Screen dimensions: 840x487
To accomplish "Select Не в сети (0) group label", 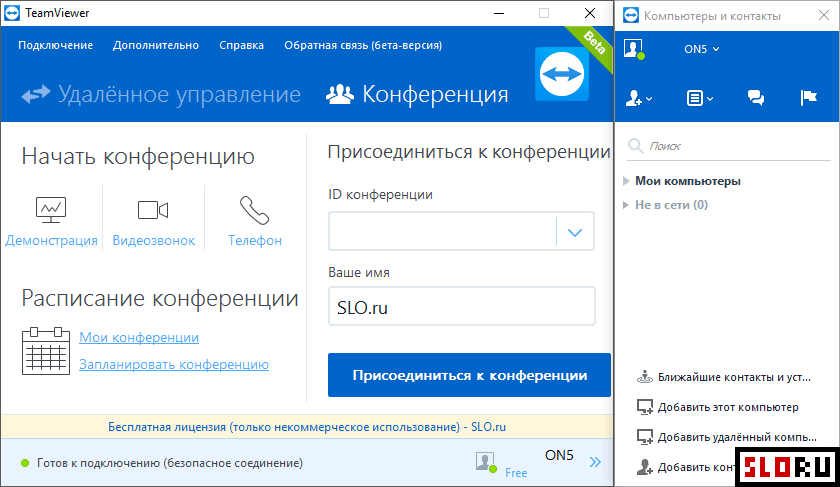I will (x=671, y=205).
